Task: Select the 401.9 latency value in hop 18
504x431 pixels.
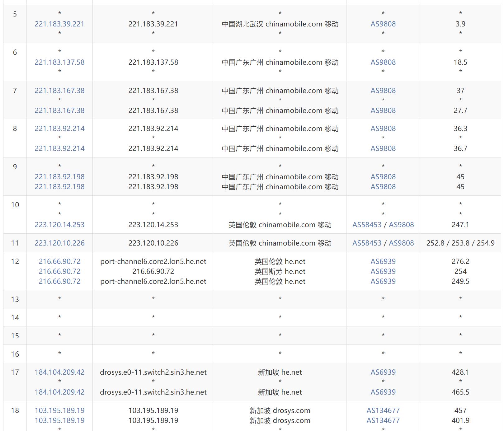Action: pyautogui.click(x=460, y=420)
